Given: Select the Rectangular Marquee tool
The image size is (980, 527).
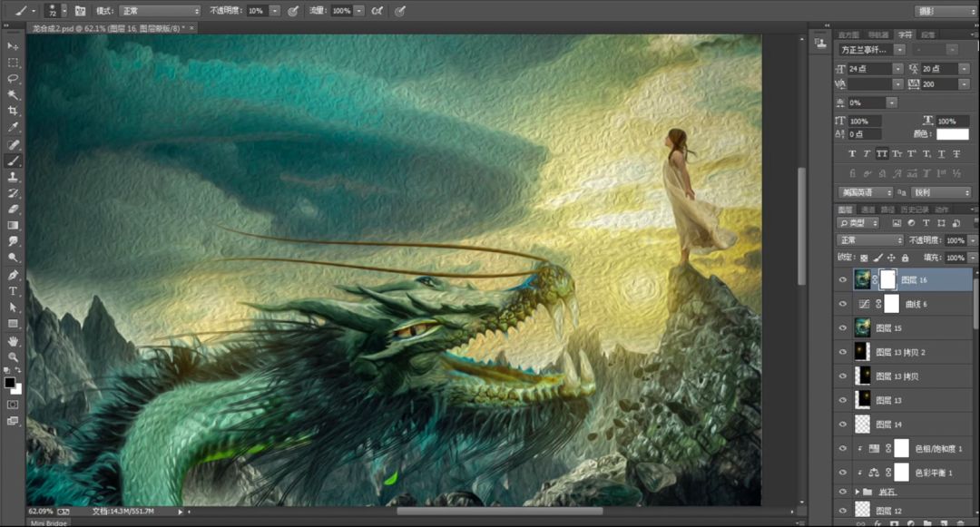Looking at the screenshot, I should click(13, 63).
